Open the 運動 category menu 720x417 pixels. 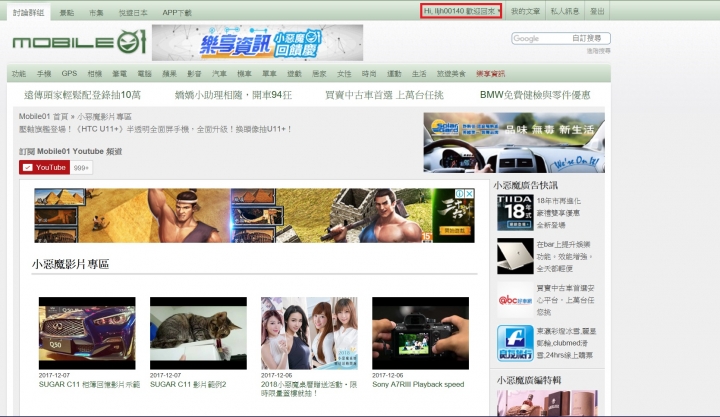pos(394,73)
